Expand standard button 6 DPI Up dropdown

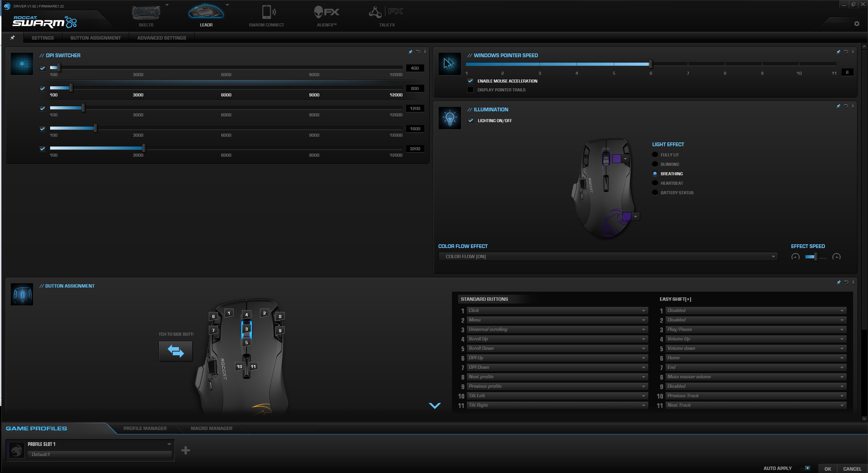(643, 358)
